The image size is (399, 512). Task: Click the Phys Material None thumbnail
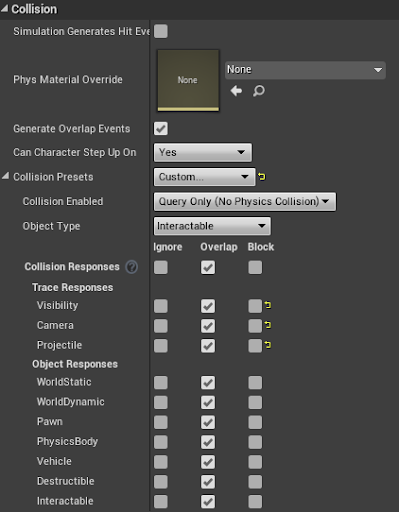188,80
